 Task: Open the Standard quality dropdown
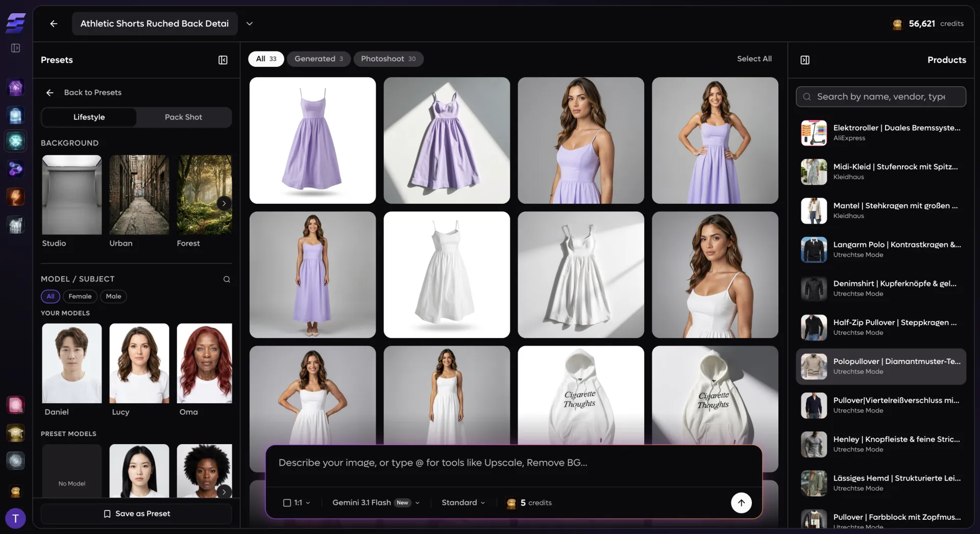click(462, 502)
